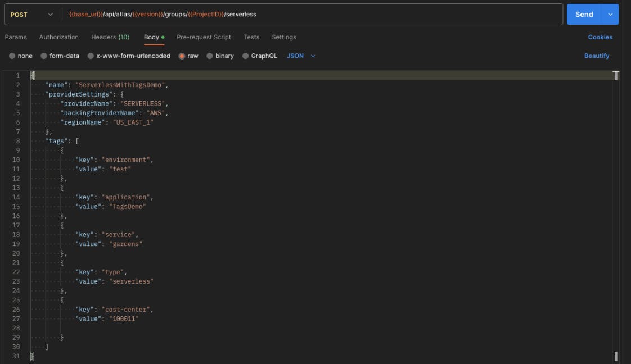Select the binary body radio button
Viewport: 631px width, 364px height.
(210, 56)
